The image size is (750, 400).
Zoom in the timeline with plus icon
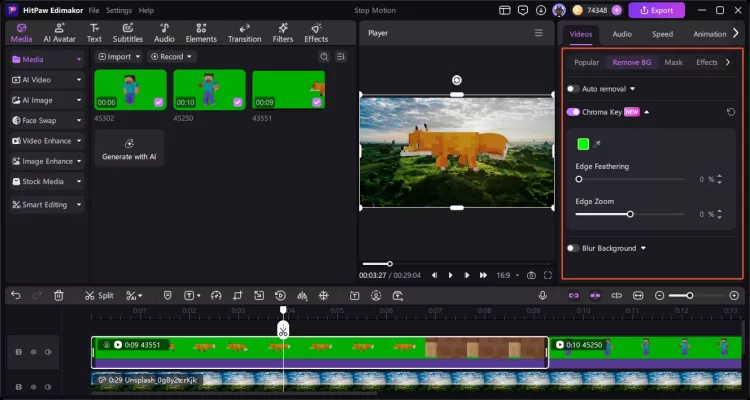pos(734,296)
